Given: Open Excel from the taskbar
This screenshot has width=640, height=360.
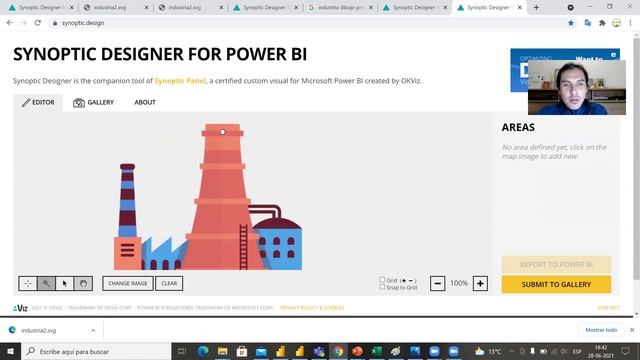Looking at the screenshot, I should tap(377, 351).
